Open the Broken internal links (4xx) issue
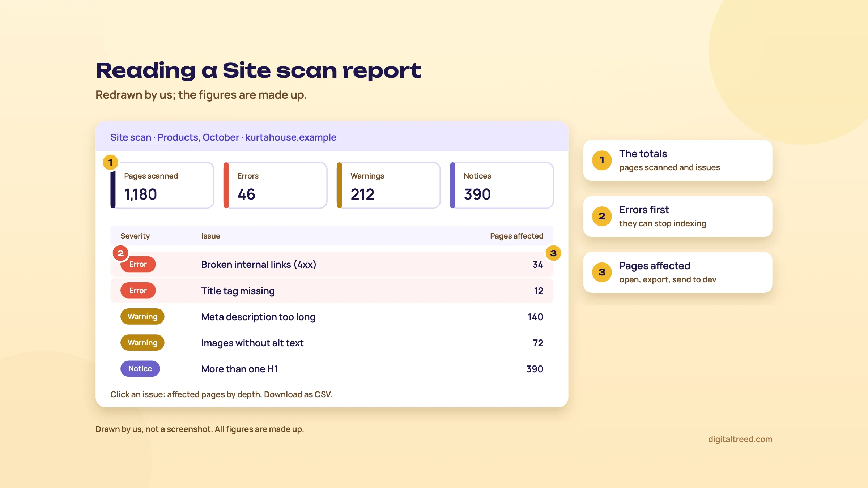 tap(259, 265)
